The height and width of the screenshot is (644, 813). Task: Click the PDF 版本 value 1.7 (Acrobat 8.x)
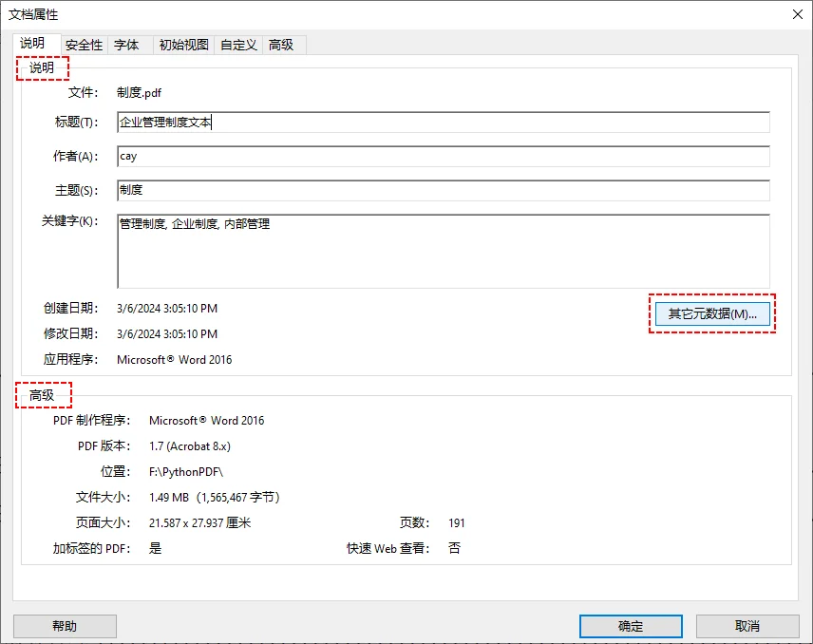click(x=190, y=446)
